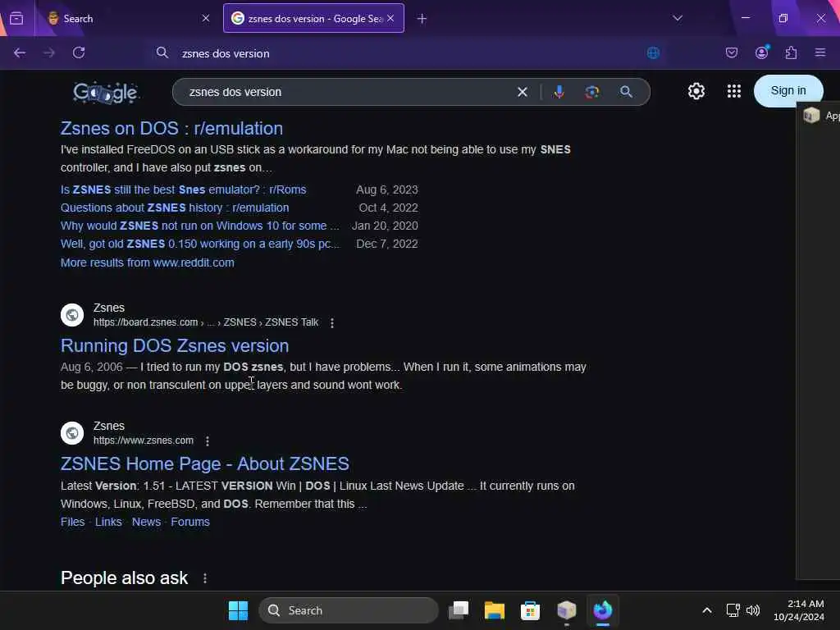Open the box app on the taskbar
The image size is (840, 630).
point(566,610)
